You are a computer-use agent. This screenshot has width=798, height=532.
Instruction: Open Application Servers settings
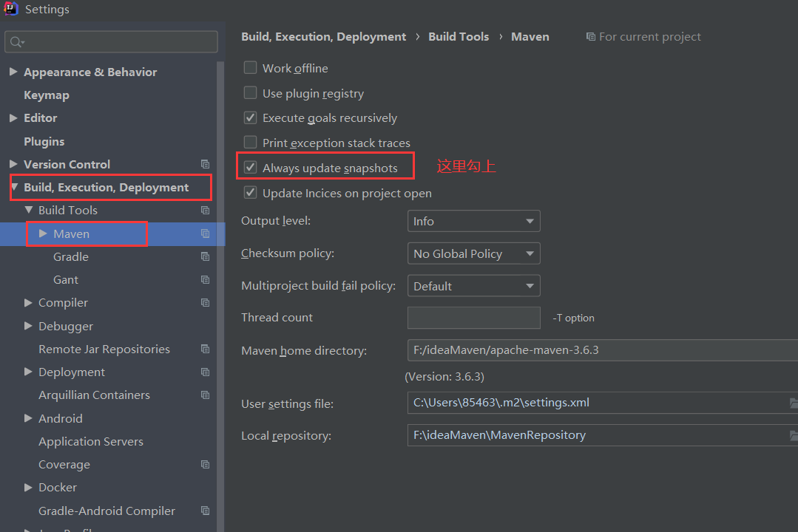click(x=91, y=441)
